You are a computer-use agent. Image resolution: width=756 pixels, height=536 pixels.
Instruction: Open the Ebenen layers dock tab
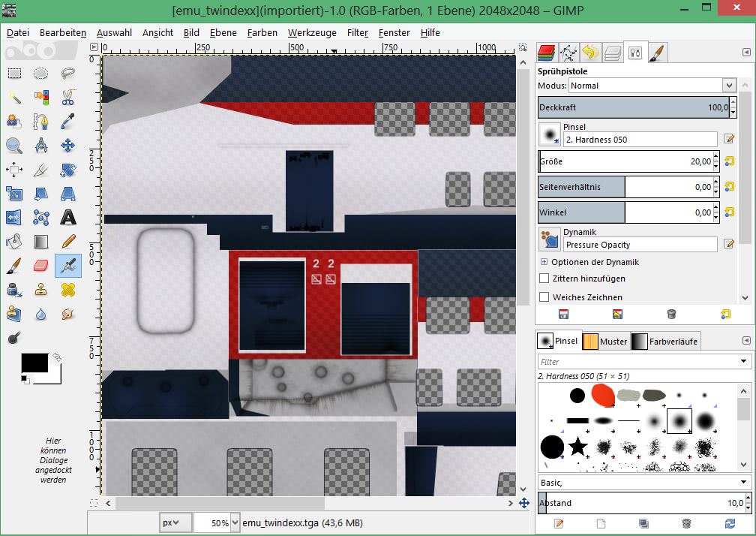(612, 53)
